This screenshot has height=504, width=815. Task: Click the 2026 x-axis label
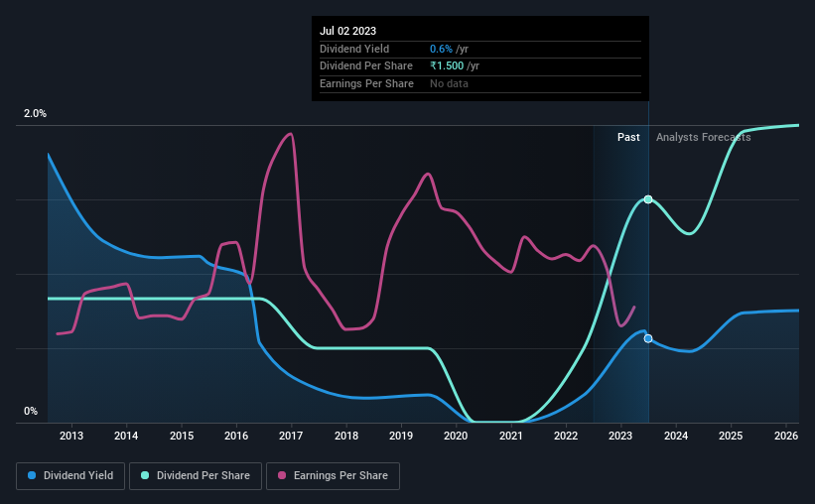[786, 436]
